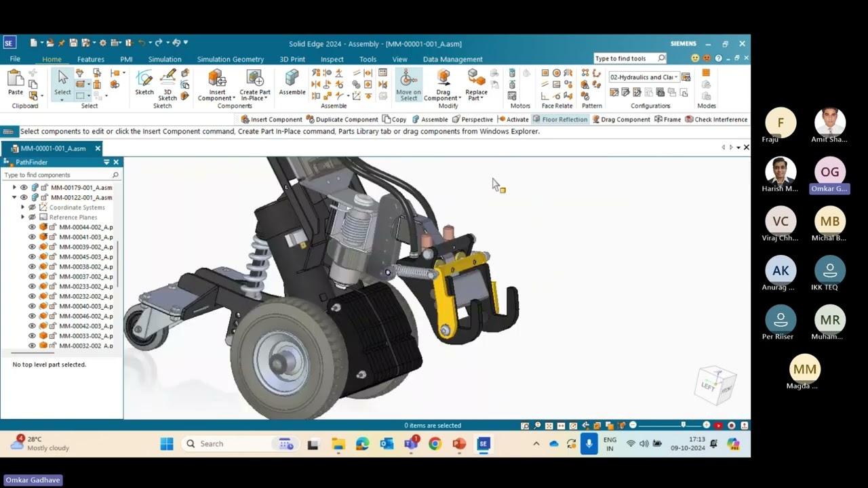Screen dimensions: 868x488
Task: Switch to the PMI ribbon tab
Action: click(126, 59)
